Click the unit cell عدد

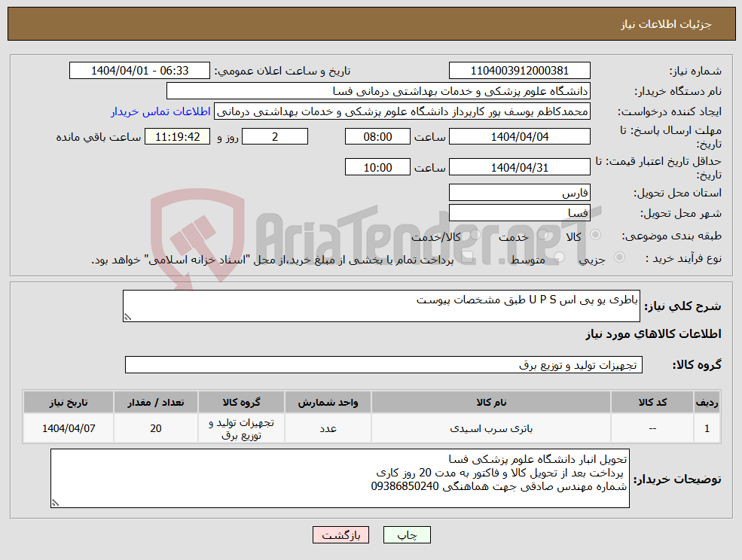pyautogui.click(x=328, y=428)
